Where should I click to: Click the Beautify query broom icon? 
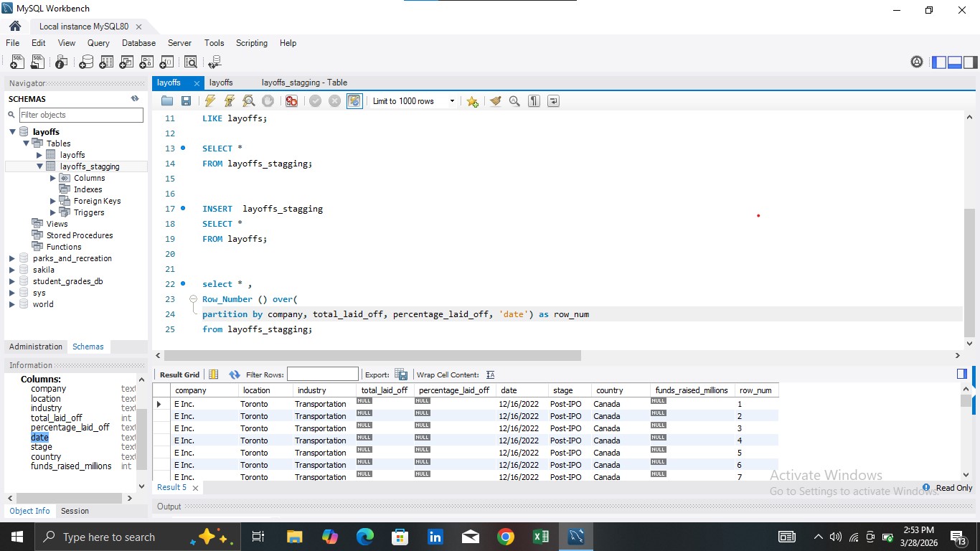pyautogui.click(x=495, y=101)
